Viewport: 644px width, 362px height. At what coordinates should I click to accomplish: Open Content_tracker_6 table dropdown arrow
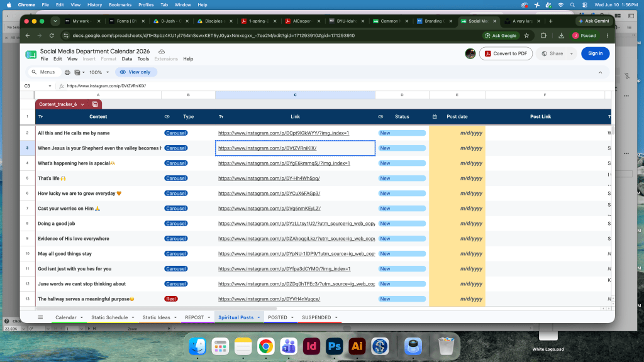point(82,104)
